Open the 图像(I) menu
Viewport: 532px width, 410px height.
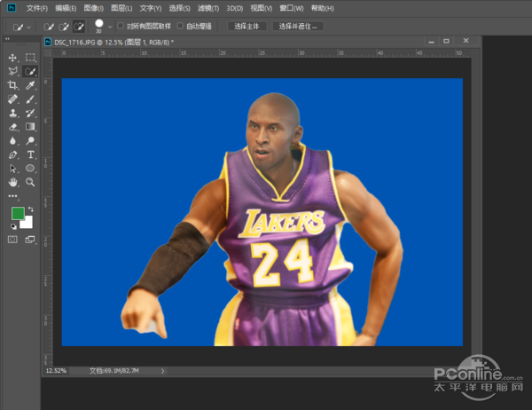(94, 8)
